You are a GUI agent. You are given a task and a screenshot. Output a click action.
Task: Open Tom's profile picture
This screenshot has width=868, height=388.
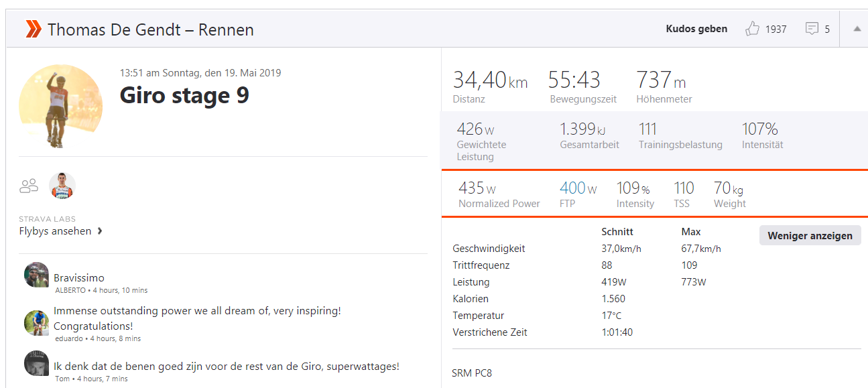[x=36, y=363]
